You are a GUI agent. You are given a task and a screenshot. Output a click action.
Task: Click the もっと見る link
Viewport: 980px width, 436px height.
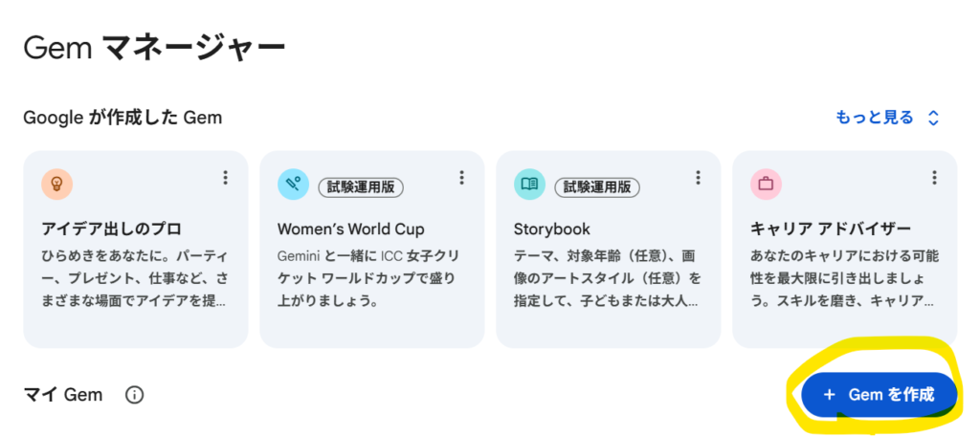[x=874, y=119]
